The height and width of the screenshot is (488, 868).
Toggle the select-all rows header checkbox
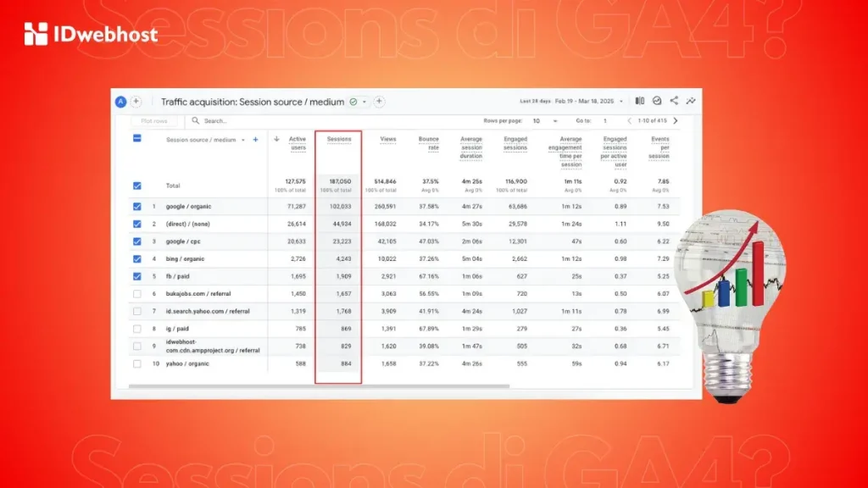137,138
